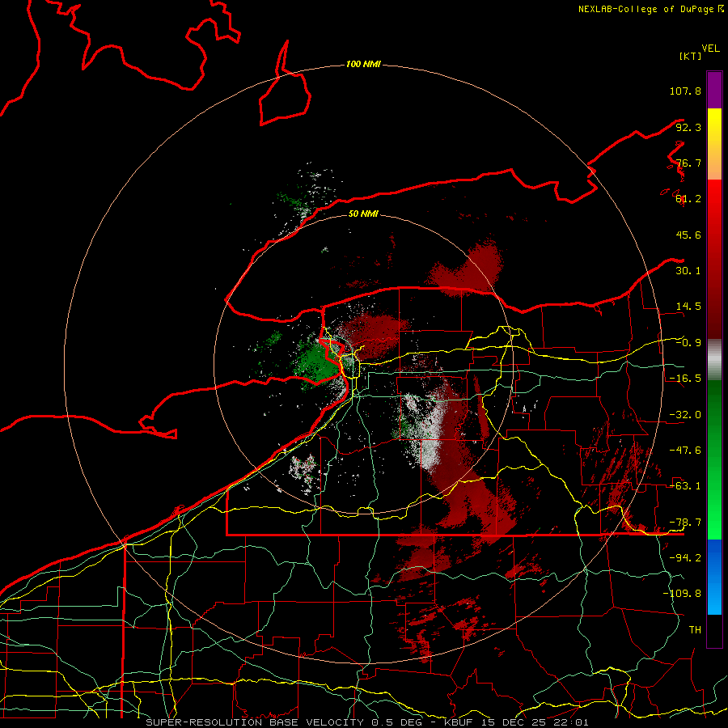728x728 pixels.
Task: Click the -63.1 velocity scale value
Action: 685,486
